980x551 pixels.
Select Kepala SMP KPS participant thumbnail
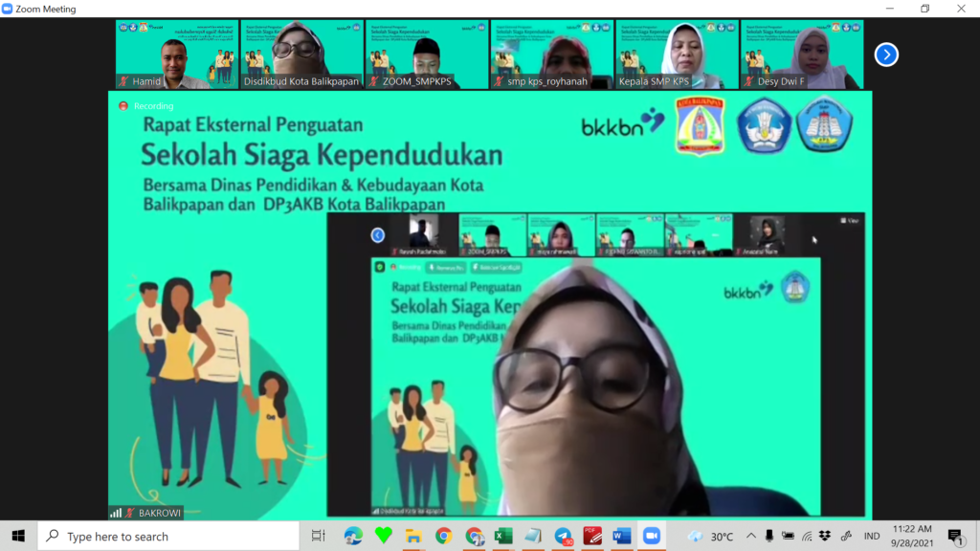pyautogui.click(x=677, y=55)
